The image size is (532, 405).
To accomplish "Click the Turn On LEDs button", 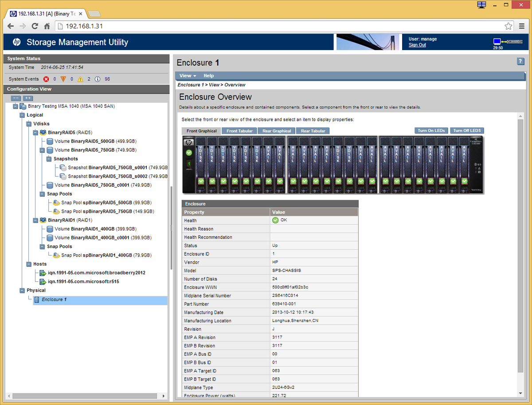I will [431, 131].
